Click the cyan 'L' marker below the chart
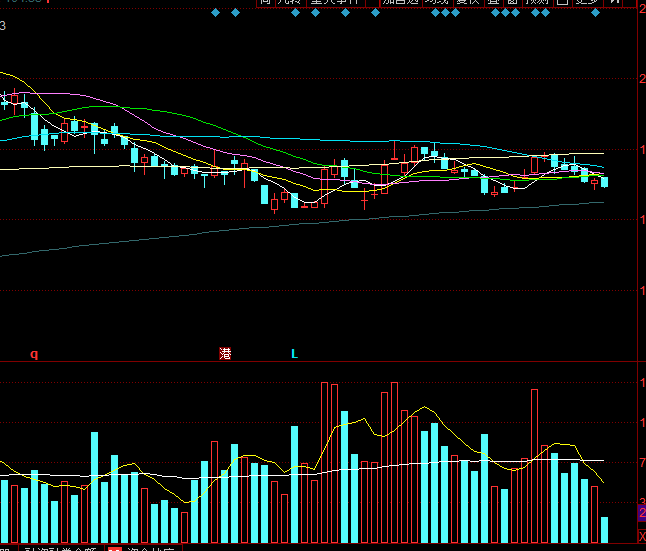The height and width of the screenshot is (551, 646). coord(294,354)
